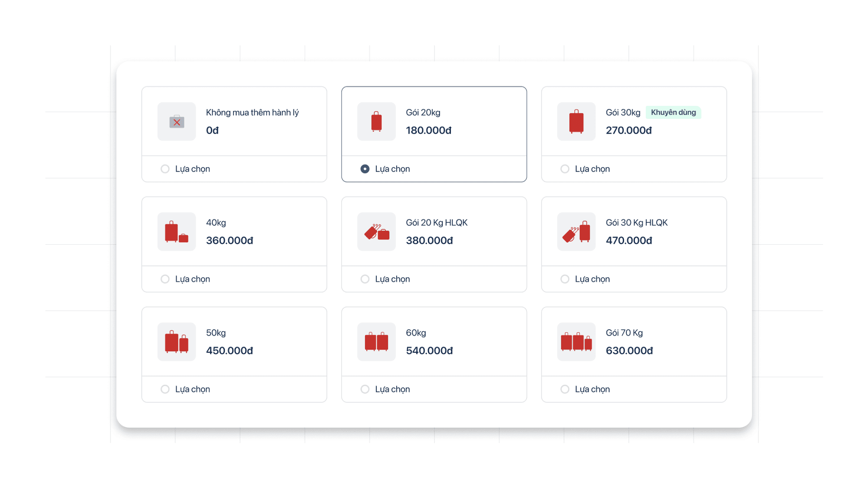The width and height of the screenshot is (868, 488).
Task: Pick the Gói 20 Kg HLQK radio
Action: [365, 279]
